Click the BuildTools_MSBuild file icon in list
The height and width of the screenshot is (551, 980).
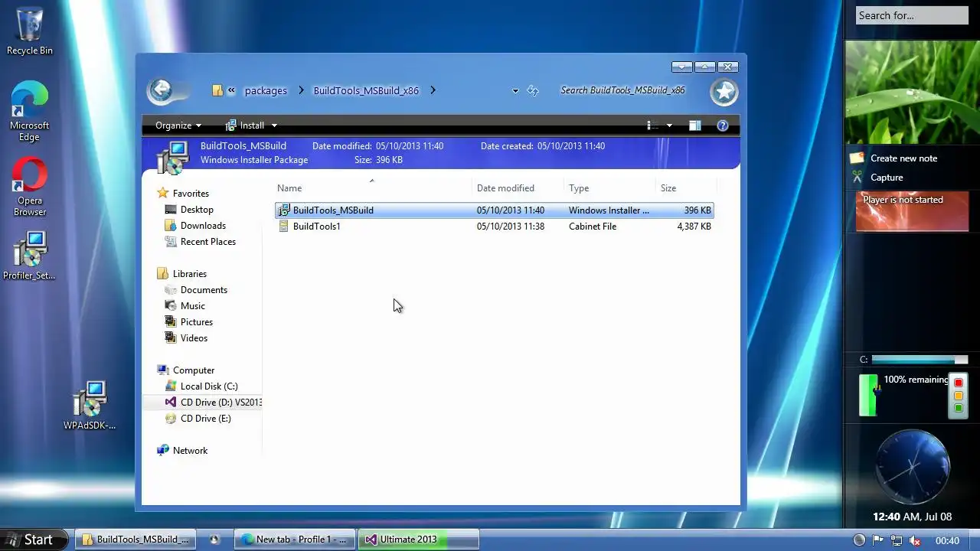[284, 210]
